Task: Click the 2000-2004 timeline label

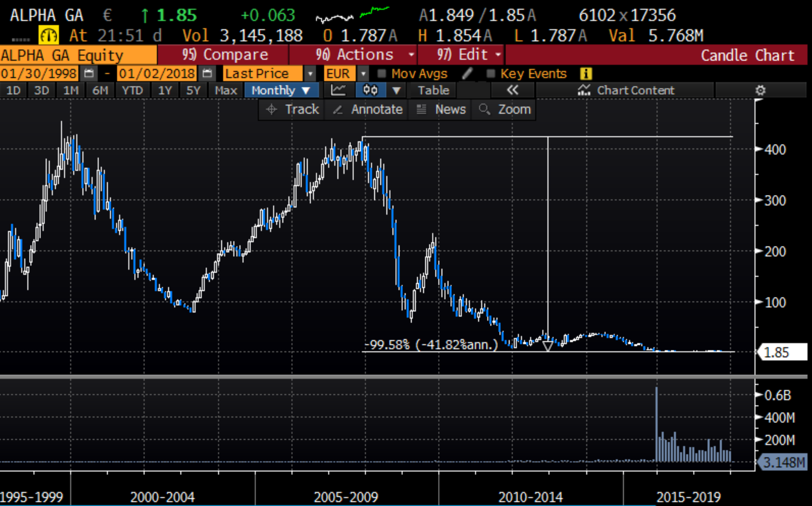Action: coord(162,497)
